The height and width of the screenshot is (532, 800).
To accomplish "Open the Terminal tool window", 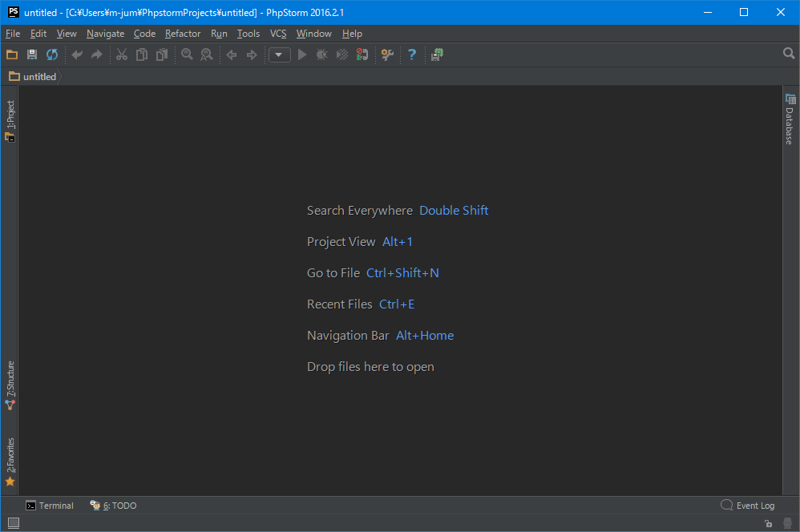I will tap(50, 506).
